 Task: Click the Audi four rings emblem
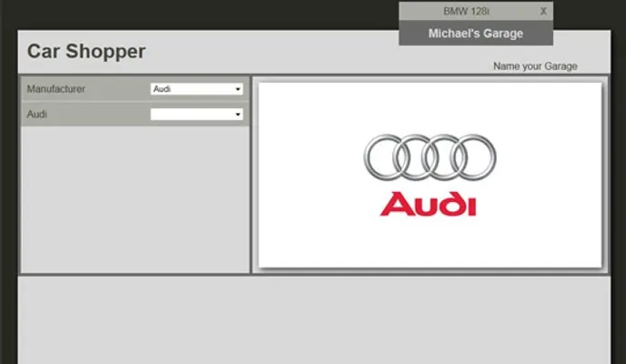pyautogui.click(x=429, y=157)
